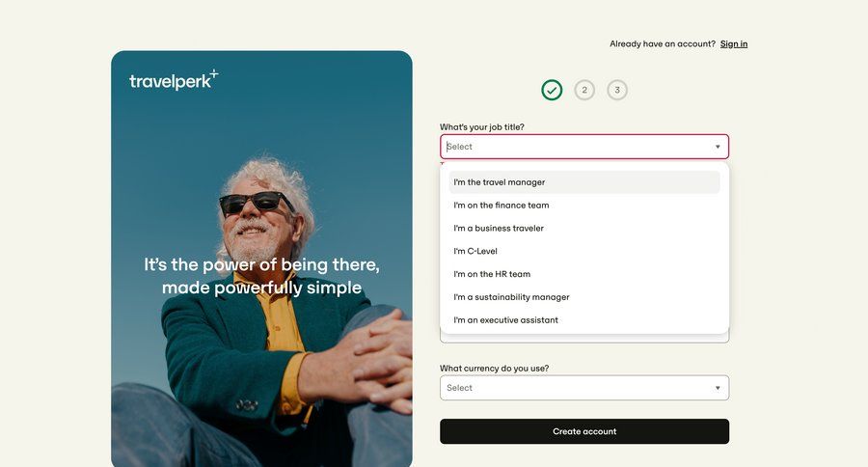The width and height of the screenshot is (868, 467).
Task: Click the travelperk logo
Action: pos(174,80)
